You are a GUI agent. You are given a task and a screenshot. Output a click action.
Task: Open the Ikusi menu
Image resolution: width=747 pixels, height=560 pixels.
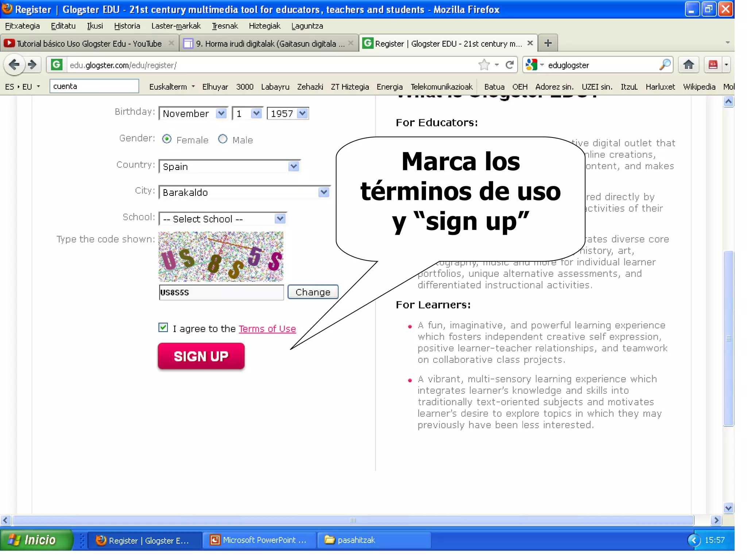coord(95,26)
